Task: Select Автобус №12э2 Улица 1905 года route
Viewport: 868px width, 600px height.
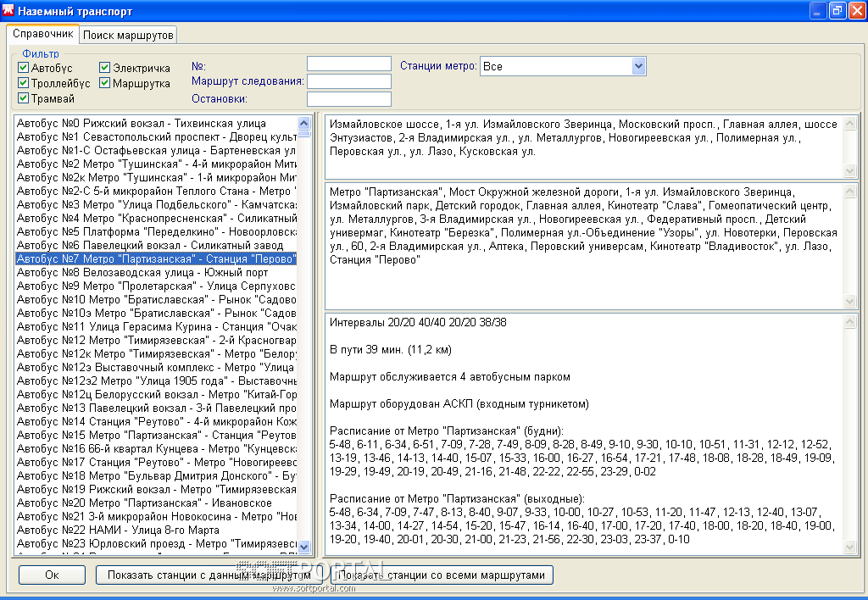Action: coord(156,381)
